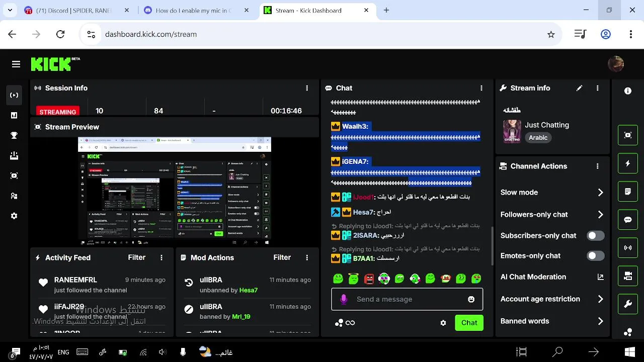
Task: Open Activity Feed three-dot menu
Action: tap(162, 257)
